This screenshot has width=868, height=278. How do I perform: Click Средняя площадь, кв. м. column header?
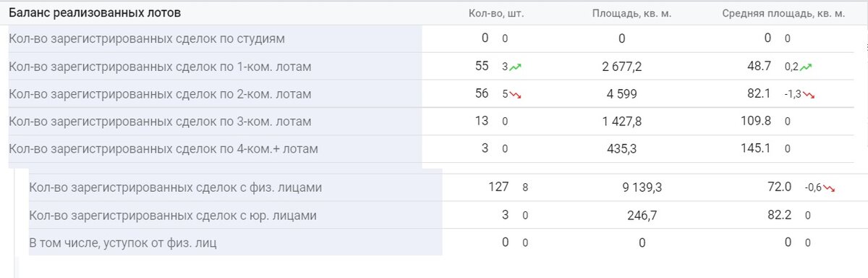[783, 14]
